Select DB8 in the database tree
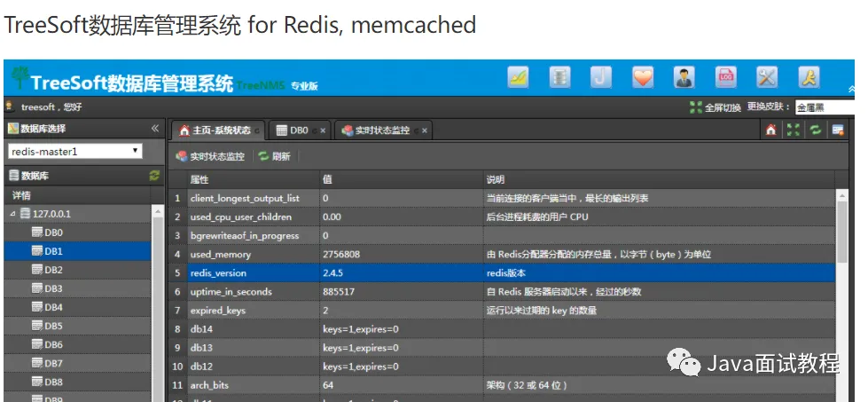The height and width of the screenshot is (402, 868). pyautogui.click(x=54, y=382)
